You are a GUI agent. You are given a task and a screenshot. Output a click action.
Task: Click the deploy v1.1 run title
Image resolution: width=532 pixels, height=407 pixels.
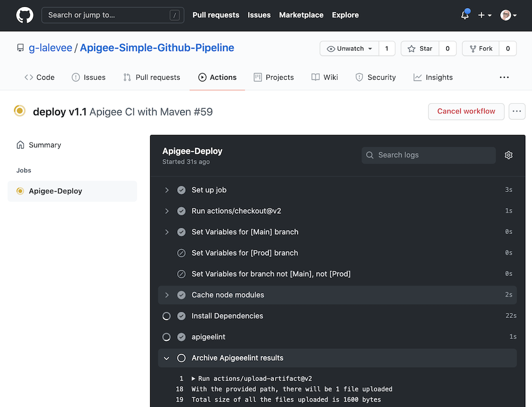tap(60, 112)
